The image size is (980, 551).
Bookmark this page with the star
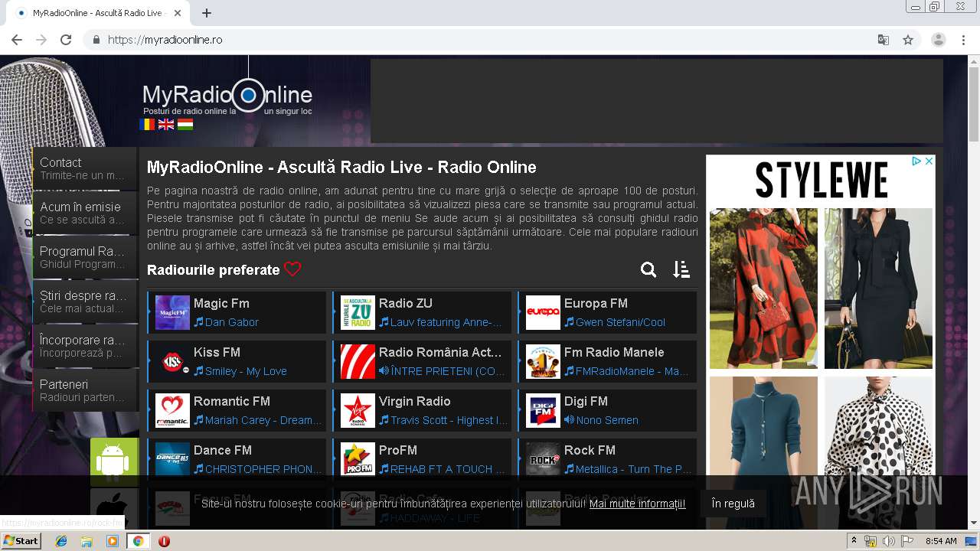[x=908, y=40]
